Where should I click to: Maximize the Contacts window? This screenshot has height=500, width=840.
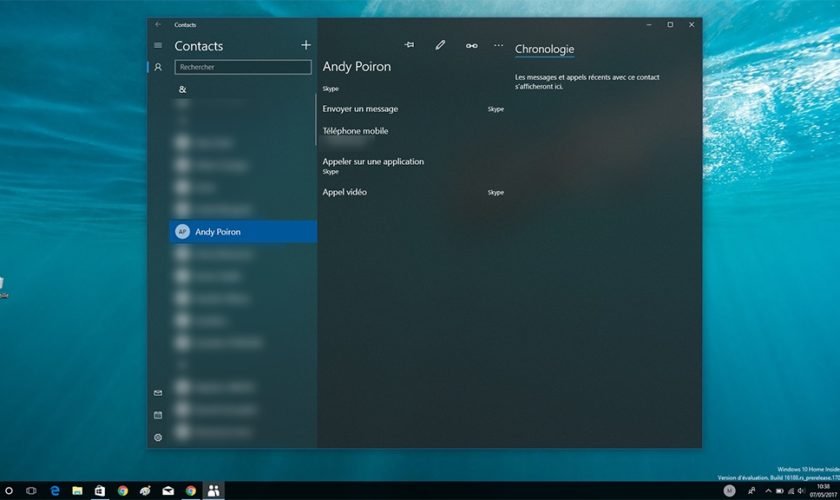[x=670, y=24]
